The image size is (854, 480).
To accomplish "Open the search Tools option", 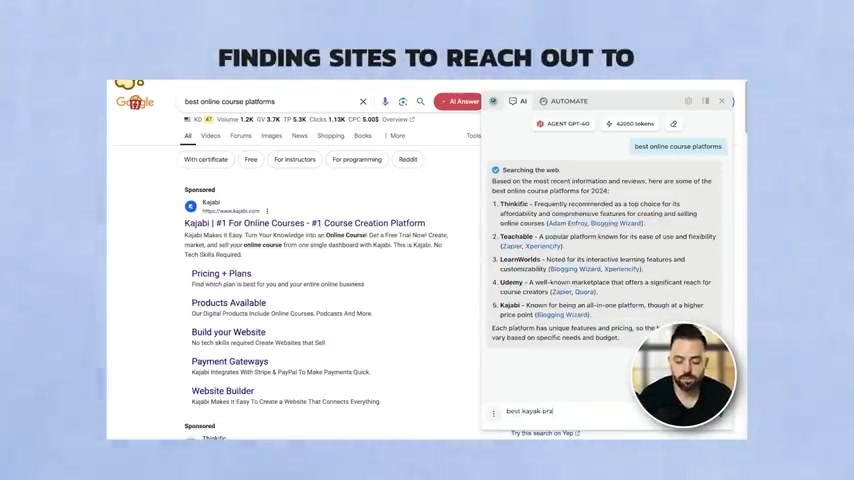I will coord(473,136).
